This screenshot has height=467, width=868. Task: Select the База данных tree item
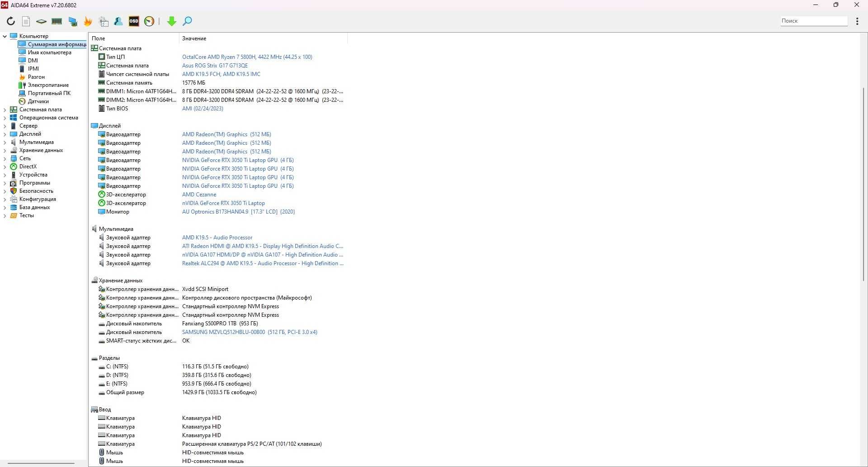pos(30,207)
